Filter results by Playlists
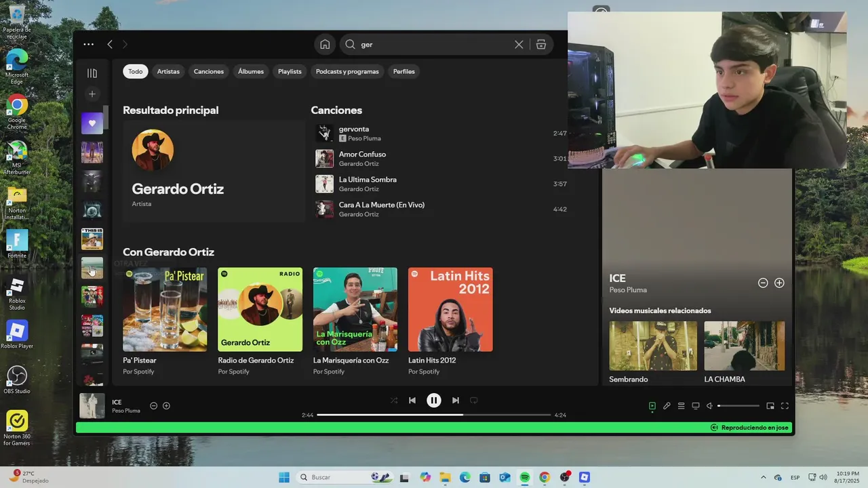The height and width of the screenshot is (488, 868). (x=290, y=71)
